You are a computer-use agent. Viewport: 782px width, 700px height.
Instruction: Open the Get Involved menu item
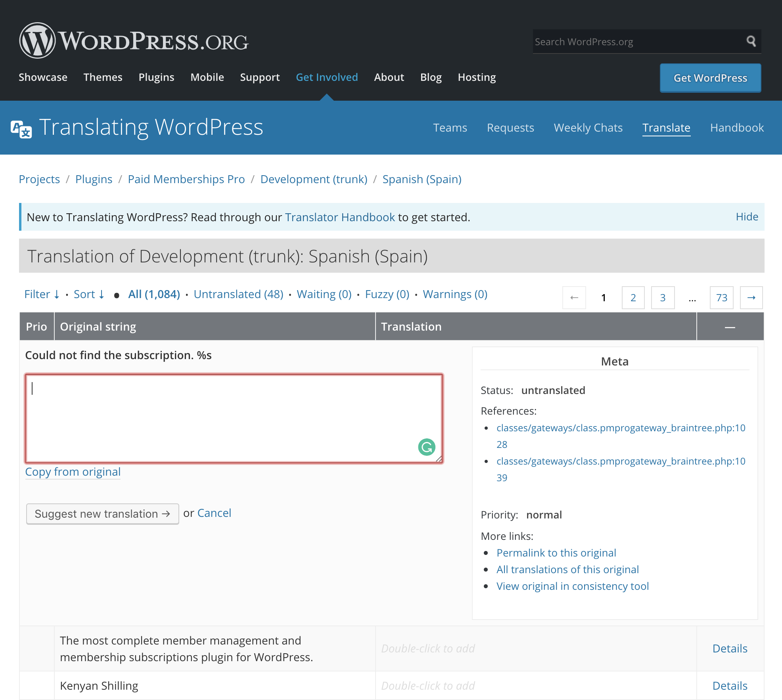(x=327, y=77)
